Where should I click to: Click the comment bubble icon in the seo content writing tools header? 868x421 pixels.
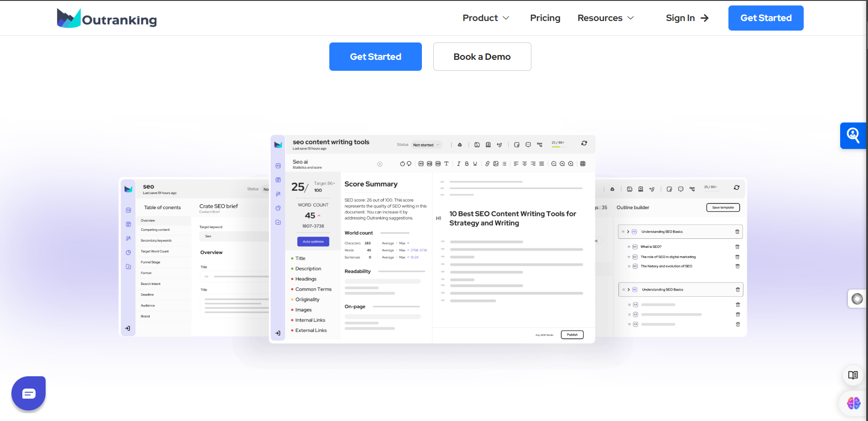(528, 145)
